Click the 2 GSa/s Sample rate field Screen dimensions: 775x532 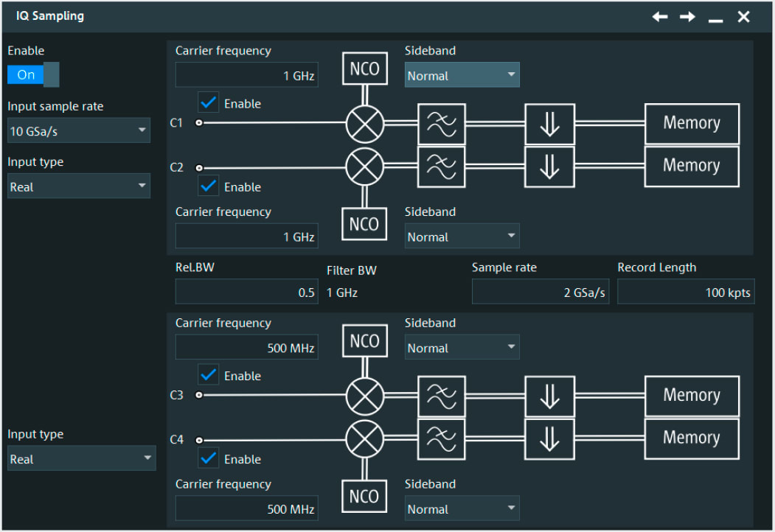pyautogui.click(x=540, y=291)
